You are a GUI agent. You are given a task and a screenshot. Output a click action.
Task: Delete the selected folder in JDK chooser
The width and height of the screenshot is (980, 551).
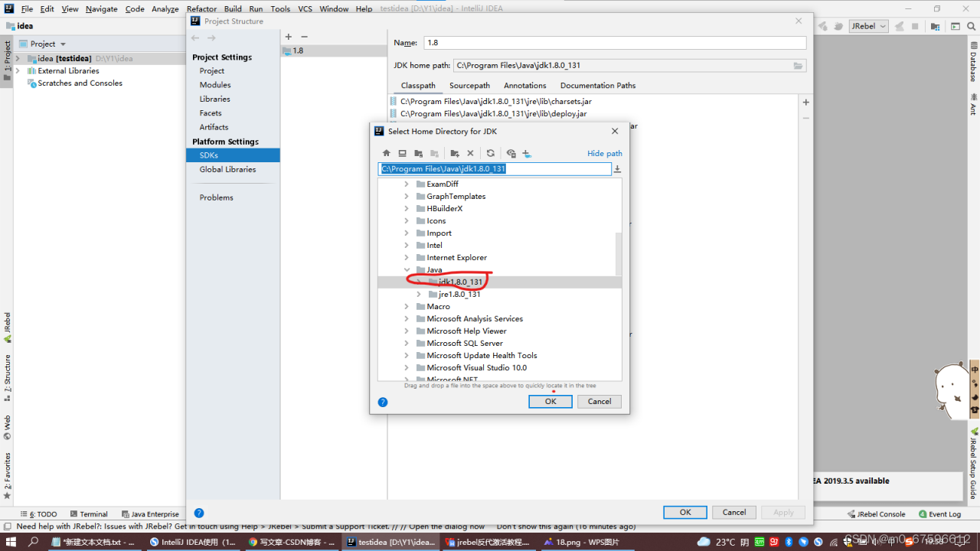[470, 153]
